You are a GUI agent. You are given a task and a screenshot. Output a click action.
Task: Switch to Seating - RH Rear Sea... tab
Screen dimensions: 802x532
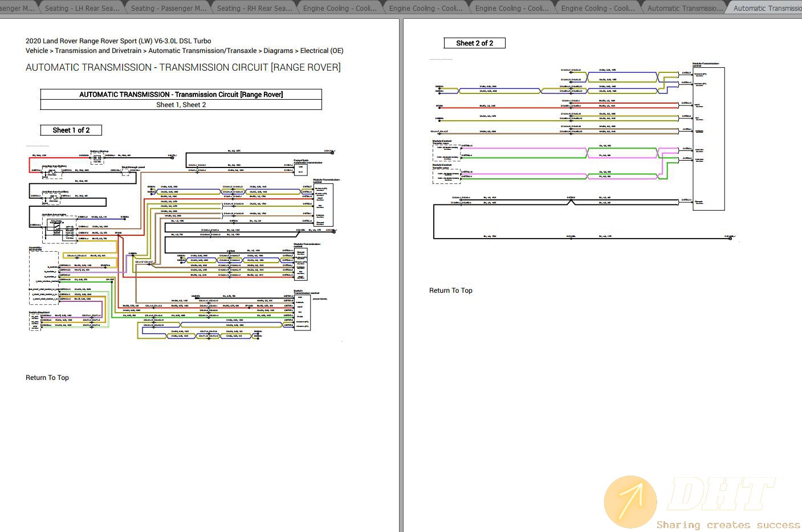point(254,8)
